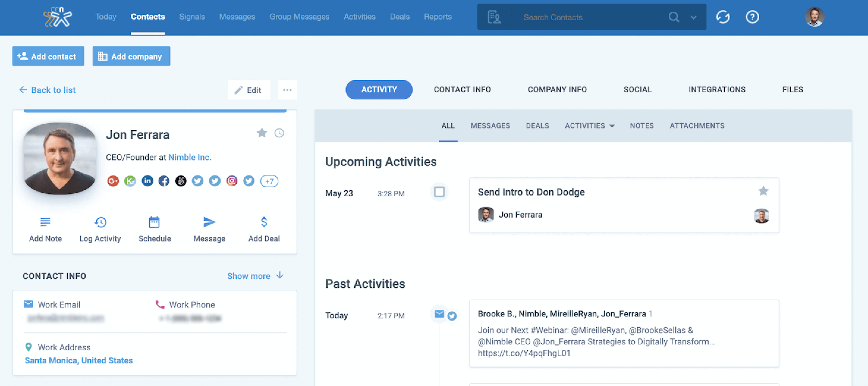Click the Work Address location pin icon
Image resolution: width=868 pixels, height=386 pixels.
tap(29, 347)
